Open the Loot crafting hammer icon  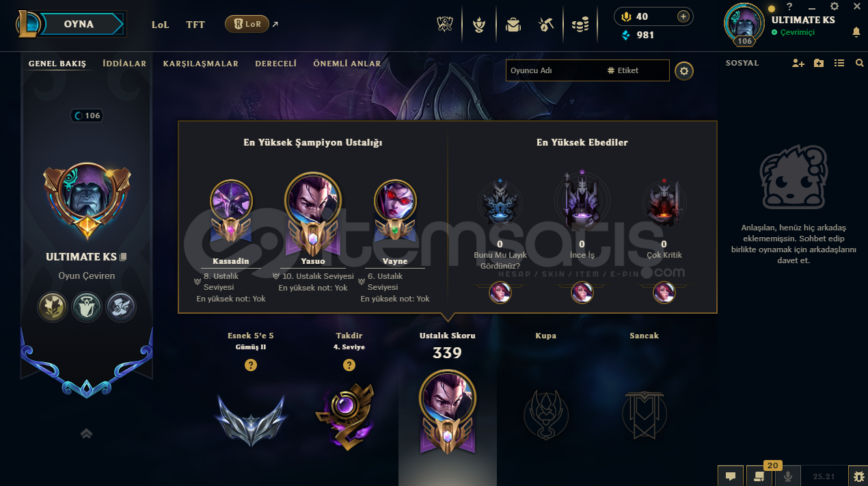[545, 25]
